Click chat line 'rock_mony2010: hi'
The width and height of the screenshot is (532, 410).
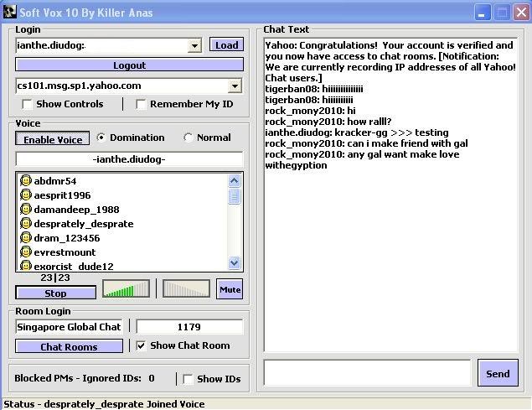[310, 111]
